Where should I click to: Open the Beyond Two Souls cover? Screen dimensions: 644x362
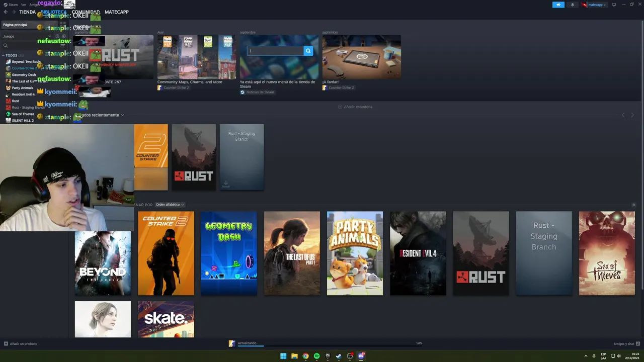(x=103, y=263)
